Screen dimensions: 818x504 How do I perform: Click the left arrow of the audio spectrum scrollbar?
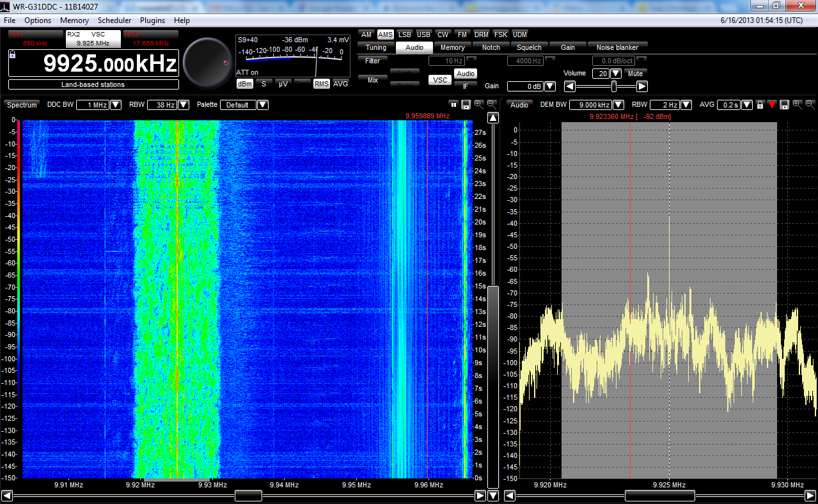tap(510, 496)
